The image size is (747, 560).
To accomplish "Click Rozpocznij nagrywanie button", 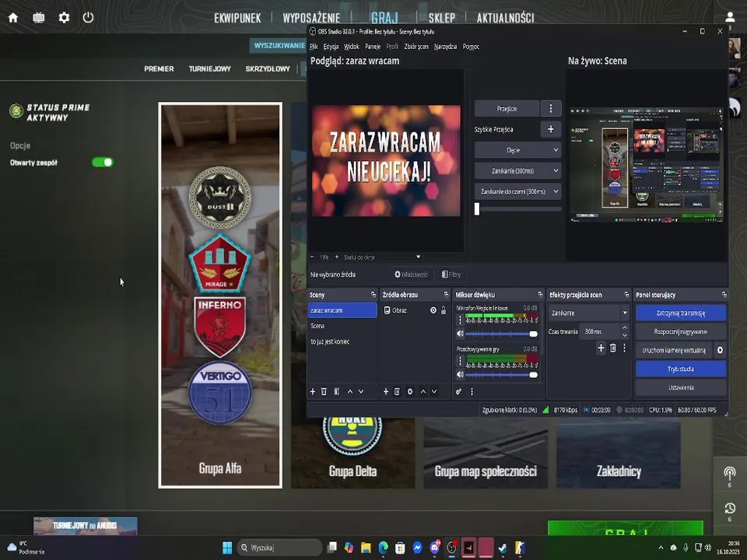I will 681,332.
